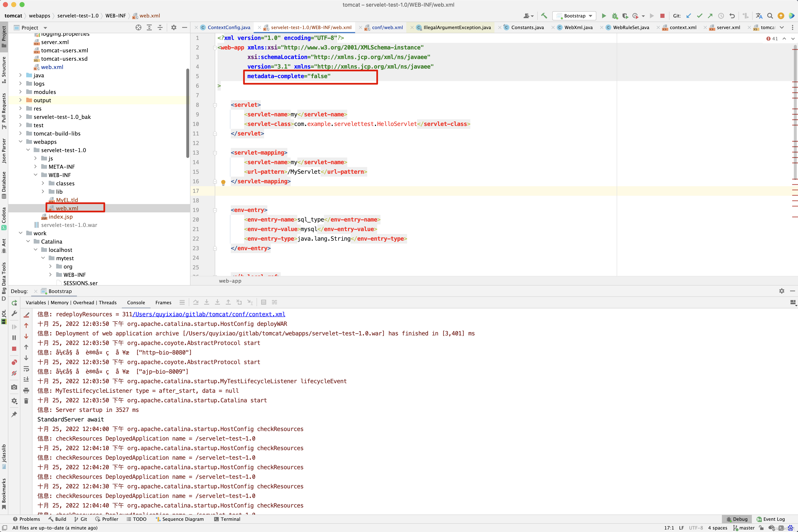Click project tree vertical scrollbar
798x532 pixels.
click(x=187, y=113)
